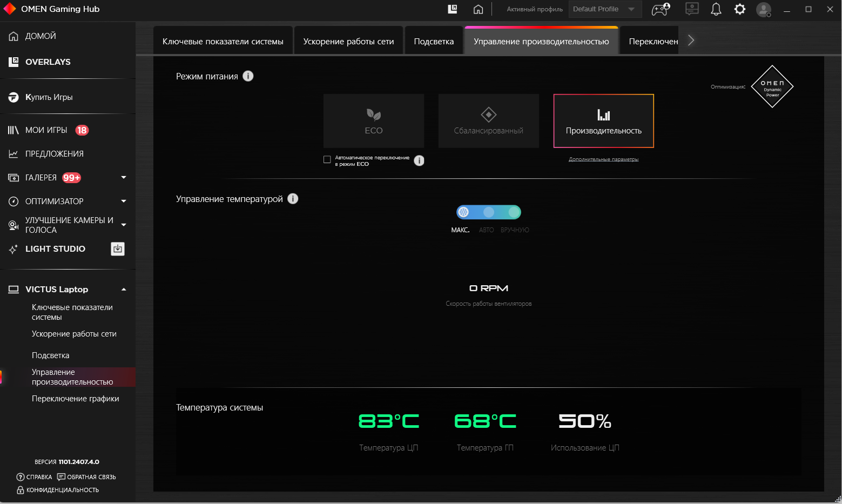Screen dimensions: 842x504
Task: Set fan mode to АВТО
Action: 489,212
